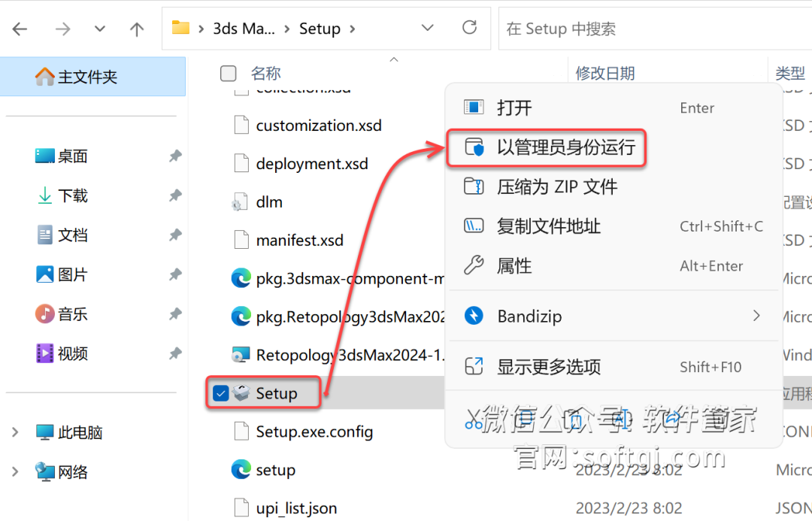Choose 压缩为 ZIP 文件 menu option

click(x=556, y=186)
